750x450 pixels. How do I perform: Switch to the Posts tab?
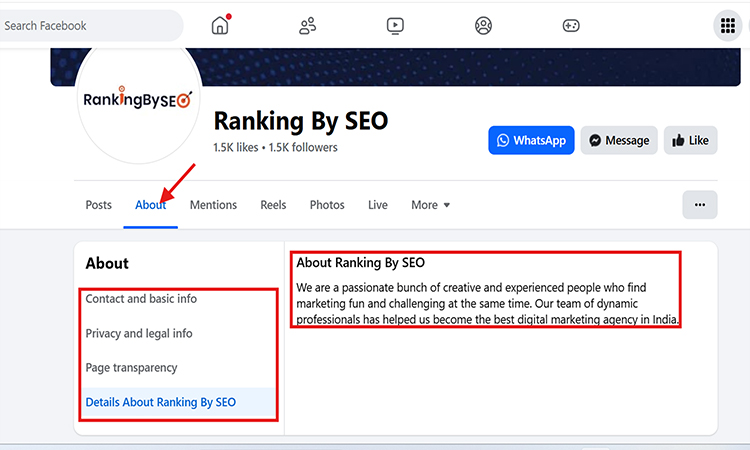coord(99,205)
